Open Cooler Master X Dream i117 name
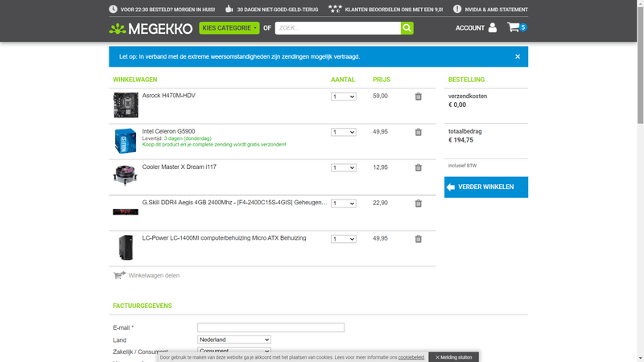This screenshot has height=362, width=644. (179, 167)
